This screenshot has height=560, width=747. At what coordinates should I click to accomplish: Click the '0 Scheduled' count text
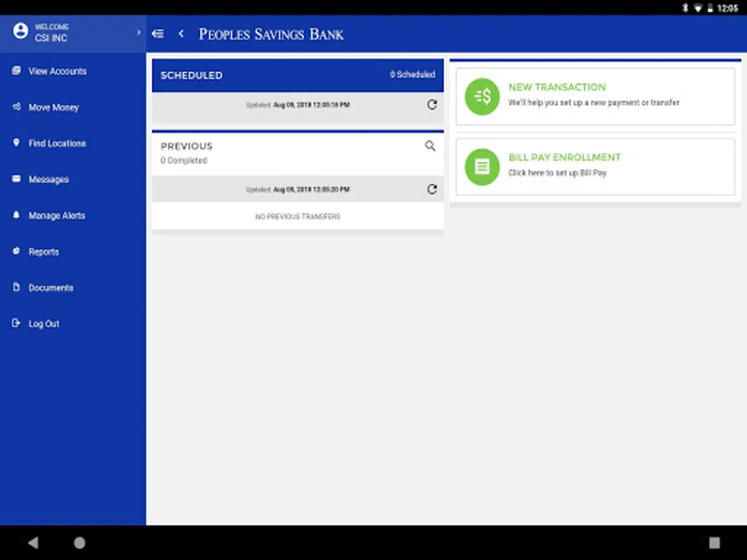[x=413, y=74]
